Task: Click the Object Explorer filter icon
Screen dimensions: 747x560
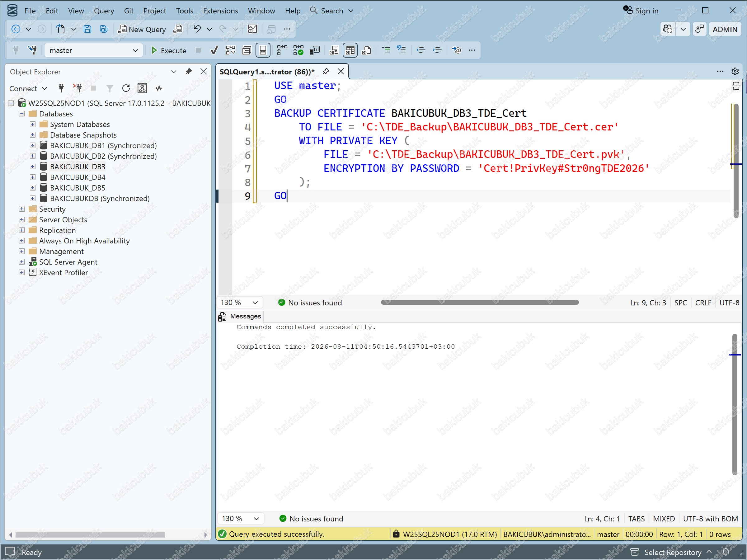Action: pos(110,88)
